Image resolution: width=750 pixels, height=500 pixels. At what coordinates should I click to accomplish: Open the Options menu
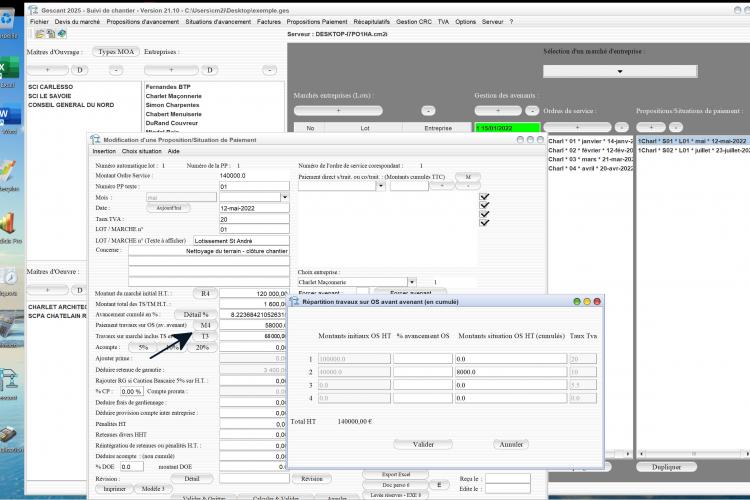(x=465, y=22)
